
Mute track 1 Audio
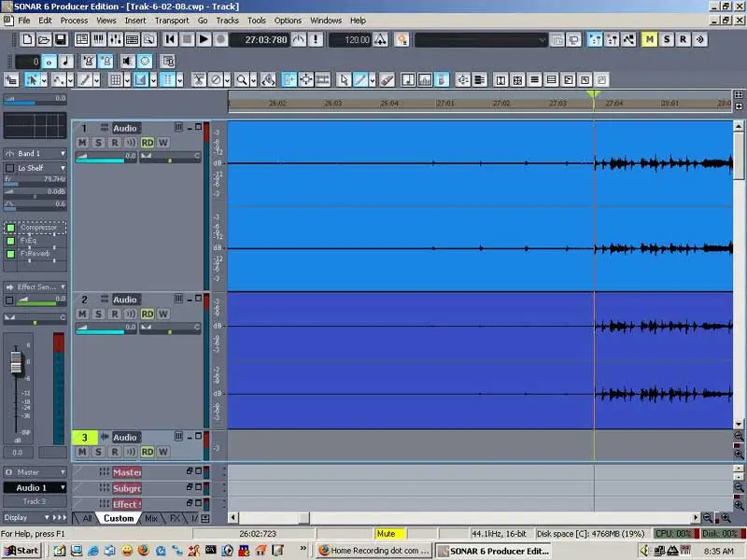point(82,143)
